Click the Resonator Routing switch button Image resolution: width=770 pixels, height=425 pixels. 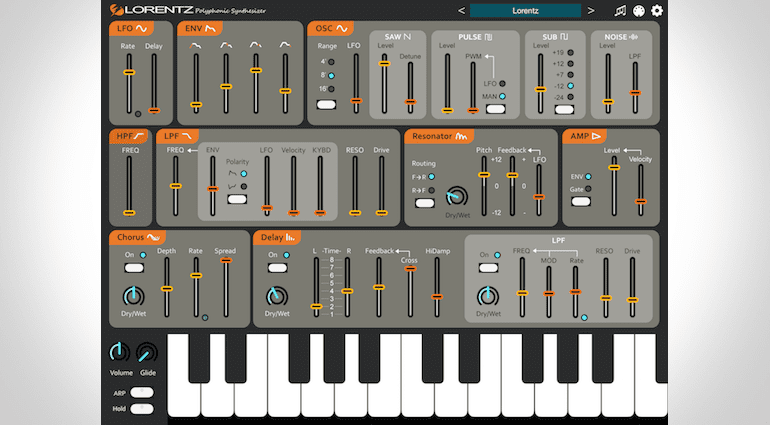pos(424,203)
